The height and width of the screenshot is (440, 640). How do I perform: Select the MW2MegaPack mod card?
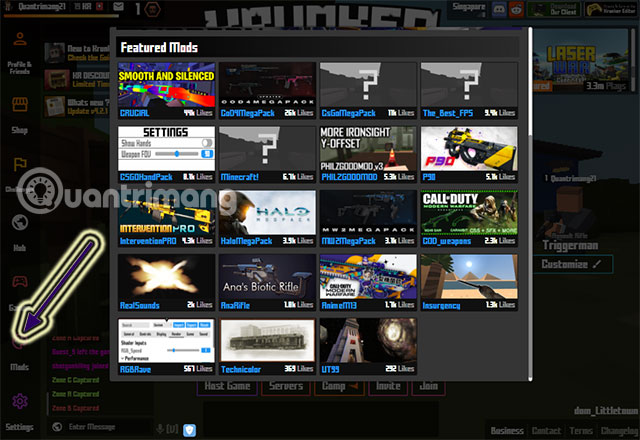[368, 218]
